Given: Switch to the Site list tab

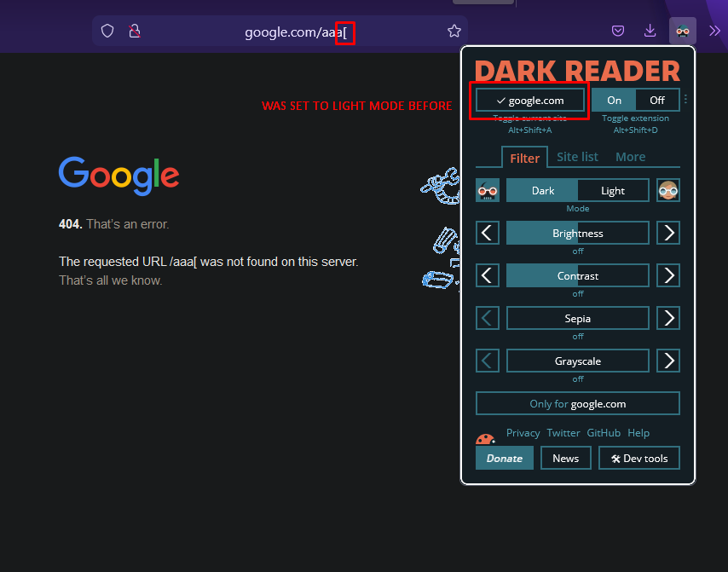Looking at the screenshot, I should pos(577,157).
